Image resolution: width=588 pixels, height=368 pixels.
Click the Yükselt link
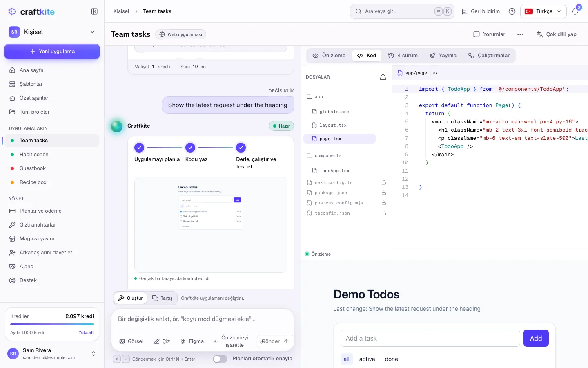(x=86, y=332)
